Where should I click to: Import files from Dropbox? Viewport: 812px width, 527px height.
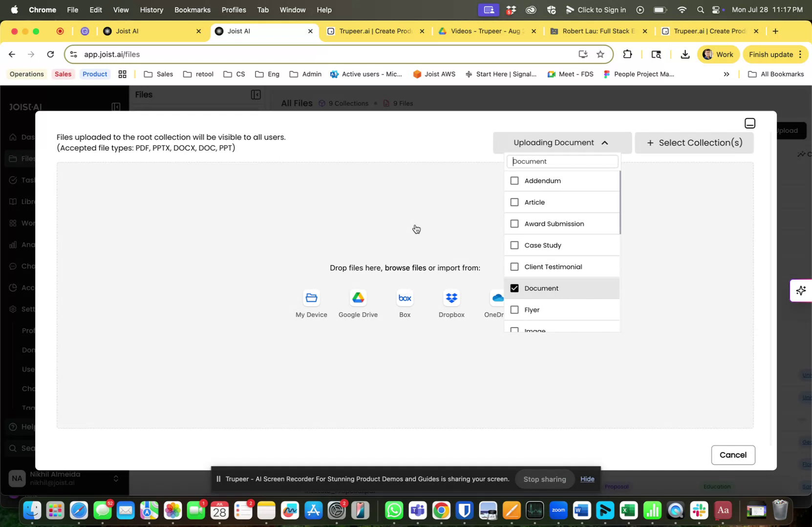(450, 303)
